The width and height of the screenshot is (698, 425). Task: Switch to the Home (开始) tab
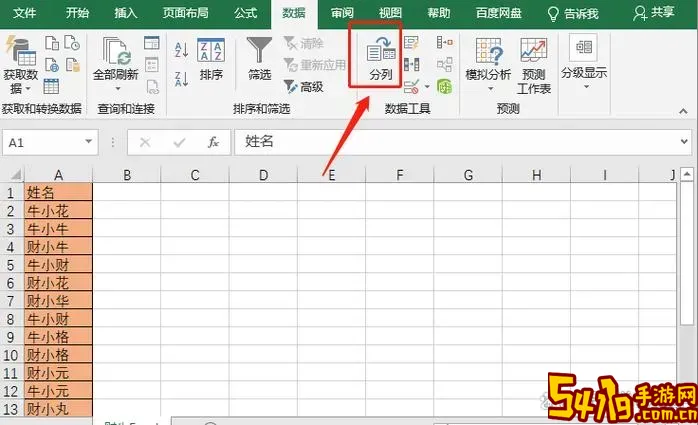click(77, 13)
